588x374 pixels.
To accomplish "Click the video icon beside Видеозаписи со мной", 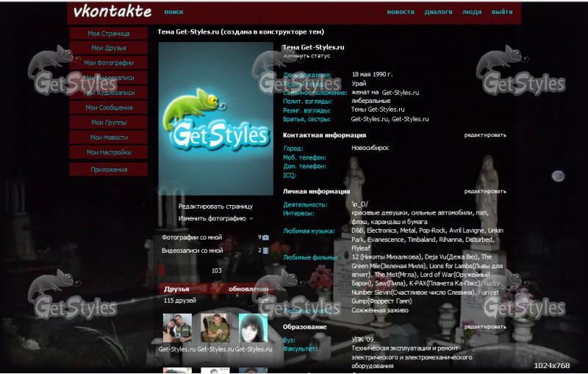I will pyautogui.click(x=266, y=251).
